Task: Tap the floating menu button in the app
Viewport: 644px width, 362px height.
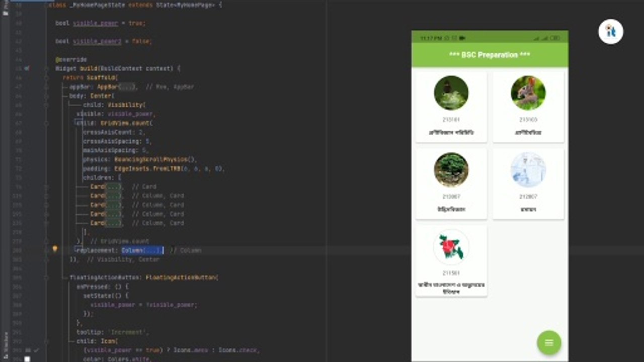Action: [x=549, y=342]
